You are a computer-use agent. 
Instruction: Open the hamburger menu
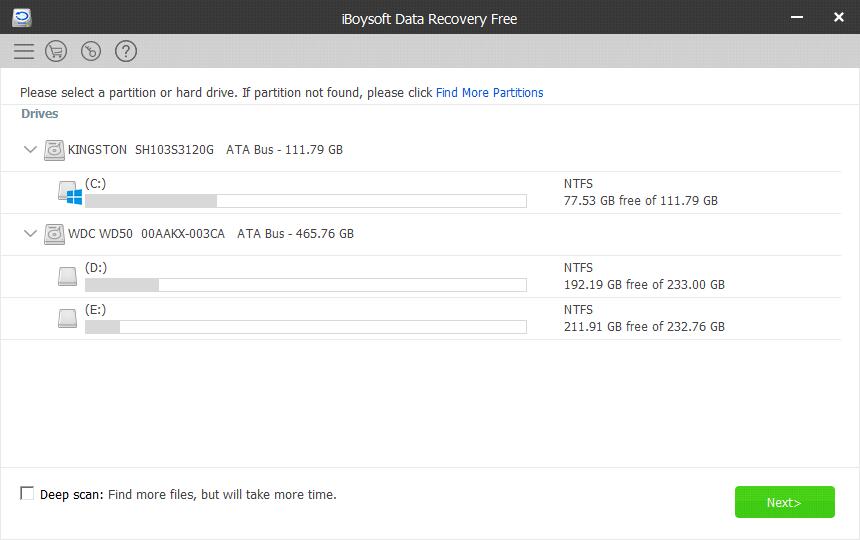point(24,51)
